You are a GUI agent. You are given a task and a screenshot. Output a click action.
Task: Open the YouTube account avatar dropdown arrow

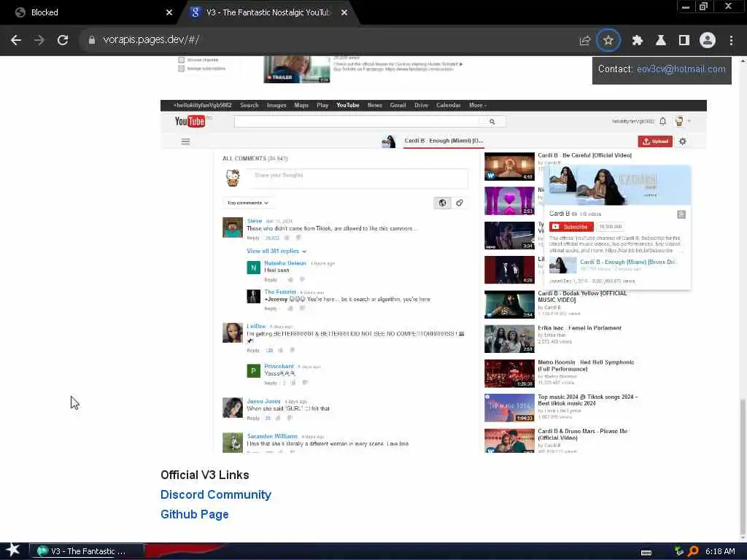point(689,122)
